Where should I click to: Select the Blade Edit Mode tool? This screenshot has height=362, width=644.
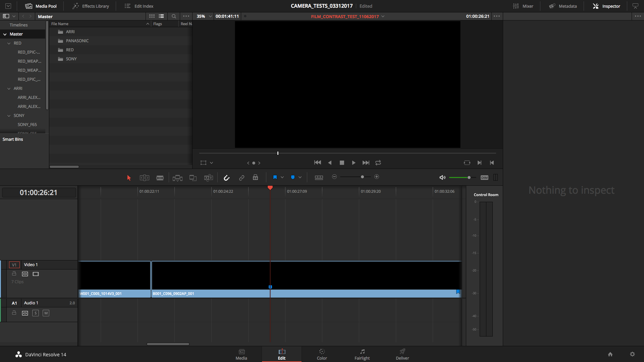[x=160, y=178]
